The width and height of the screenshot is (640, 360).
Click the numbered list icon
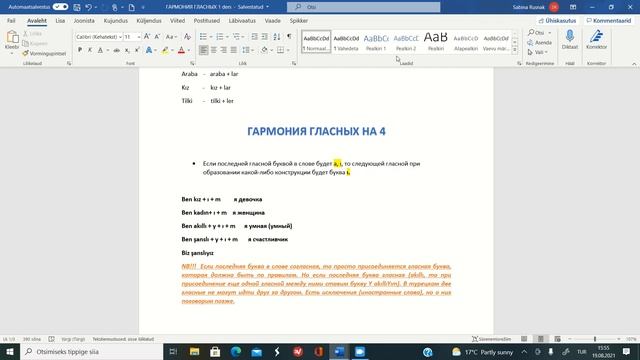tap(220, 37)
